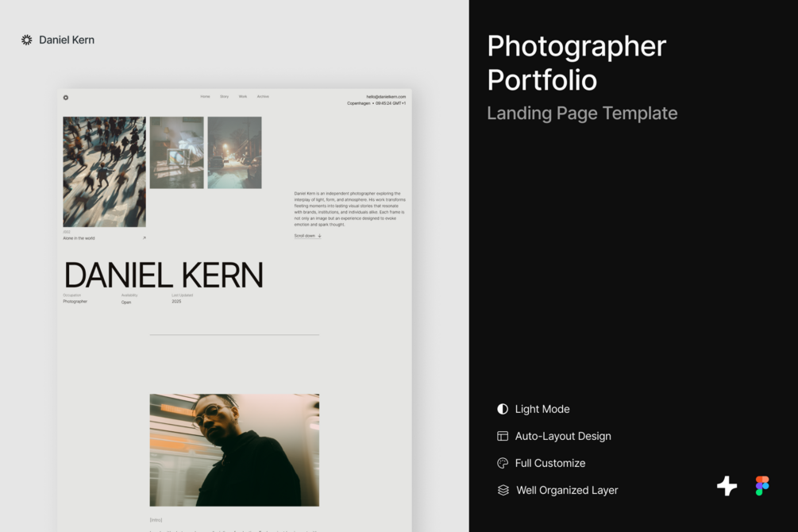
Task: Click the Photographer Portfolio title
Action: (x=576, y=63)
